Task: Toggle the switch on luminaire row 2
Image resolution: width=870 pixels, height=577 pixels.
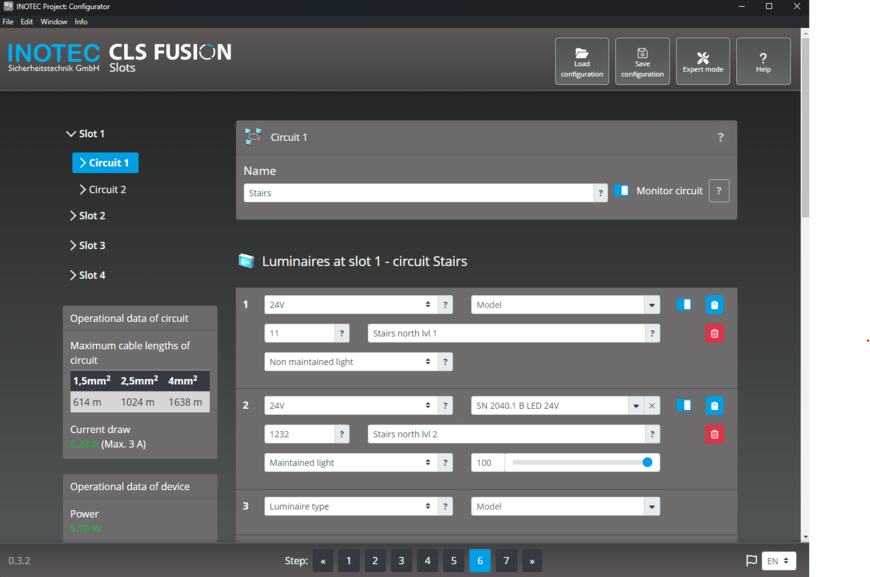Action: (x=684, y=406)
